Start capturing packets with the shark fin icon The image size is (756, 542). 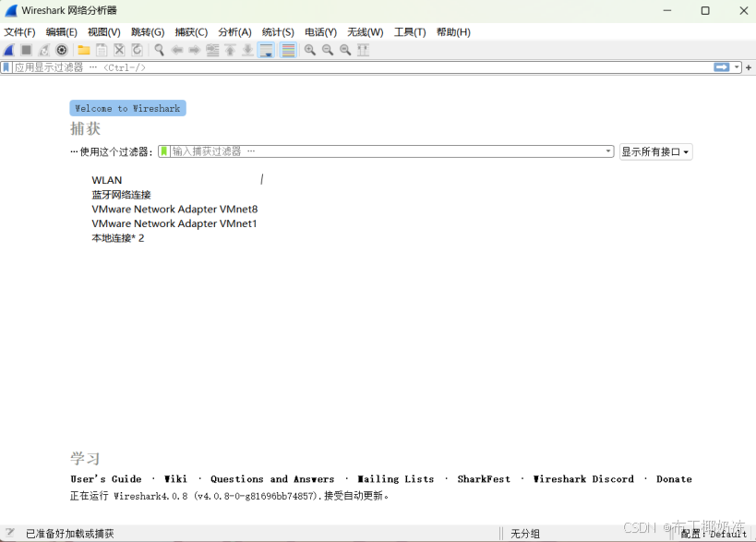point(9,50)
